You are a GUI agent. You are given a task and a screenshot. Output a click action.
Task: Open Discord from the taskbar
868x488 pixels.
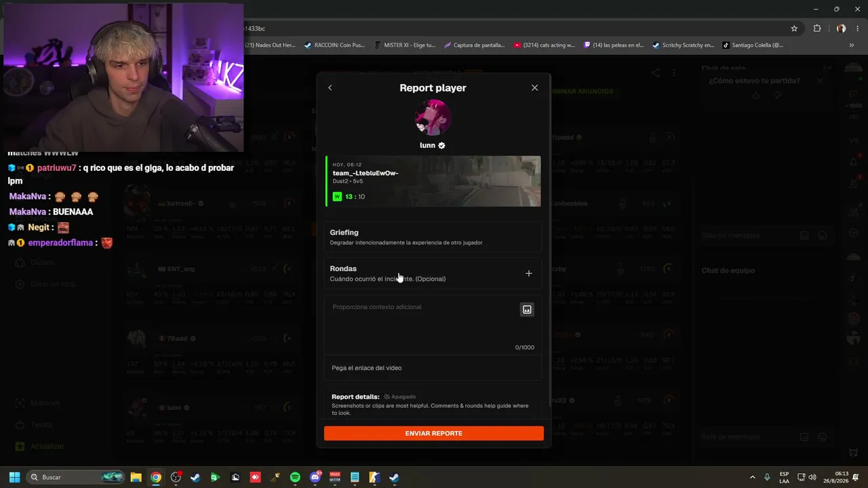point(315,477)
